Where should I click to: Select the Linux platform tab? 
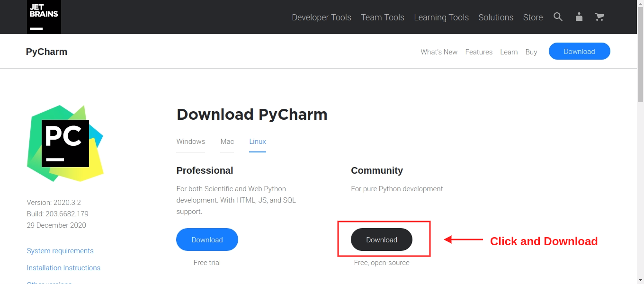click(x=257, y=141)
